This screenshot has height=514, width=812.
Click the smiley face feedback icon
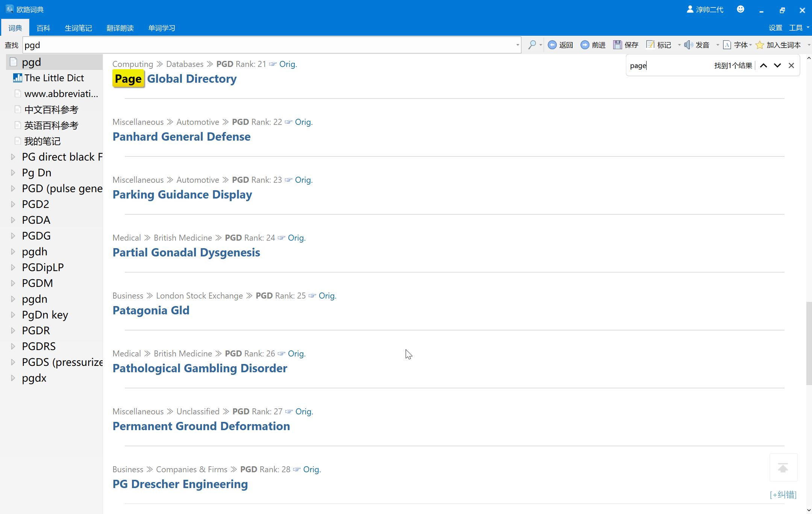pyautogui.click(x=741, y=9)
